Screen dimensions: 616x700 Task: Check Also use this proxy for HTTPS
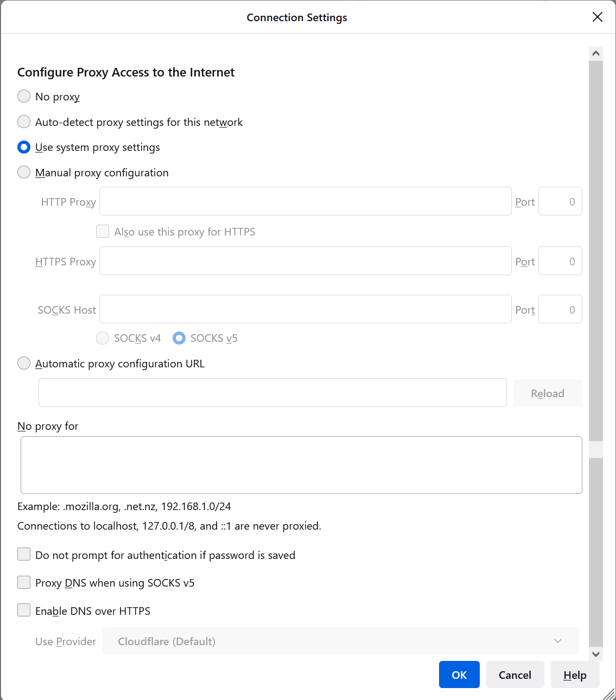(103, 231)
